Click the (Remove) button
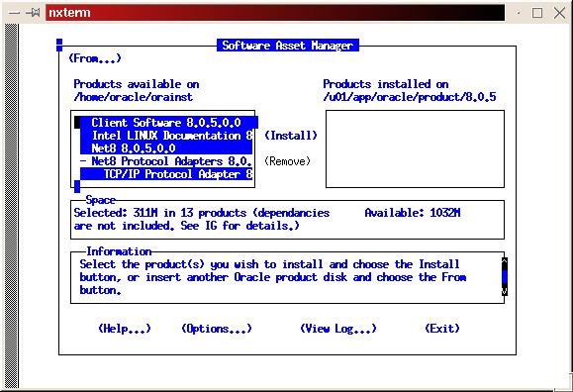The height and width of the screenshot is (392, 573). (x=287, y=161)
